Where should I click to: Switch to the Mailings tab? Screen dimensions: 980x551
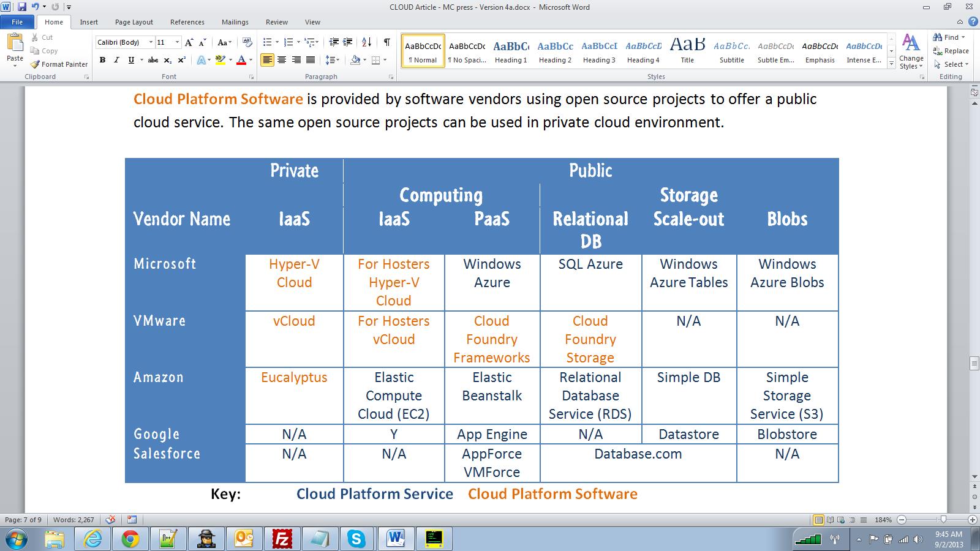pyautogui.click(x=235, y=22)
